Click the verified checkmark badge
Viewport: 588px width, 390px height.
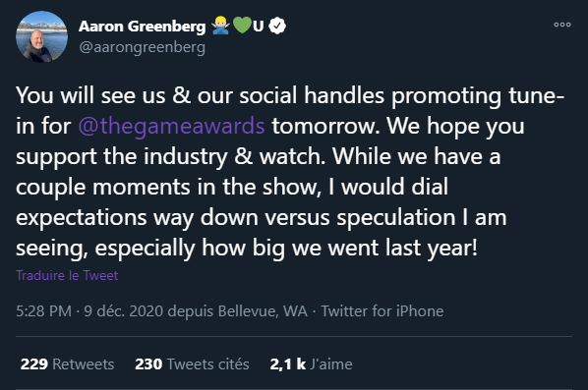[x=277, y=26]
